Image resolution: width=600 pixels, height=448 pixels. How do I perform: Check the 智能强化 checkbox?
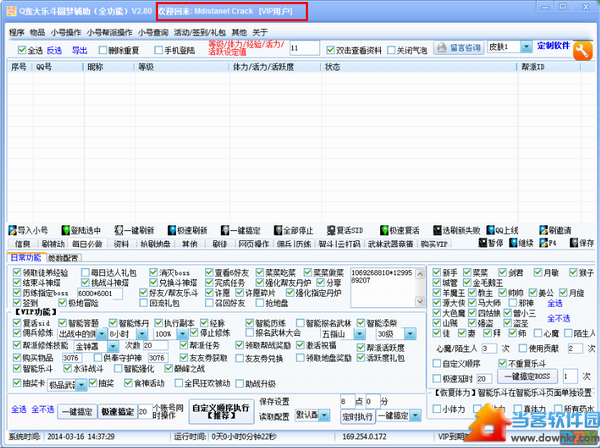click(118, 368)
